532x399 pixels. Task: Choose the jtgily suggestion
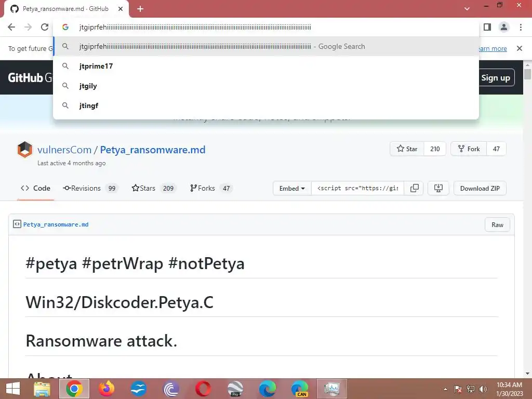(x=266, y=86)
